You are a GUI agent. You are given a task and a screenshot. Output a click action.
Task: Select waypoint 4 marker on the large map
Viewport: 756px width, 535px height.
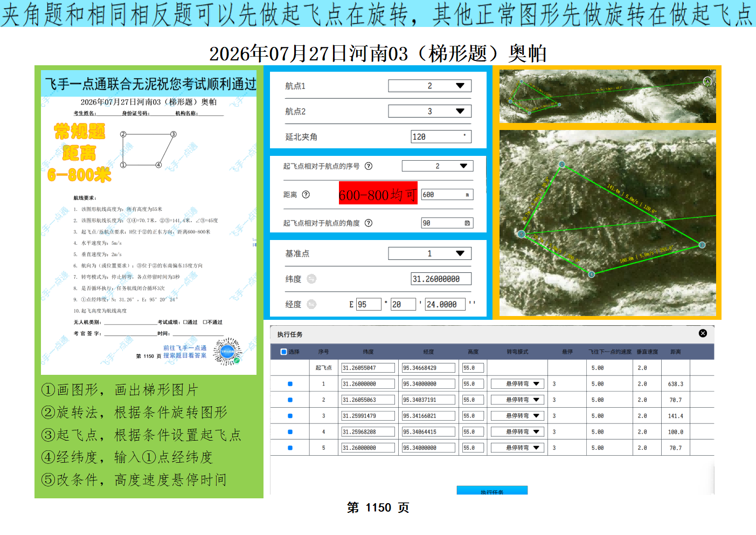(x=591, y=275)
